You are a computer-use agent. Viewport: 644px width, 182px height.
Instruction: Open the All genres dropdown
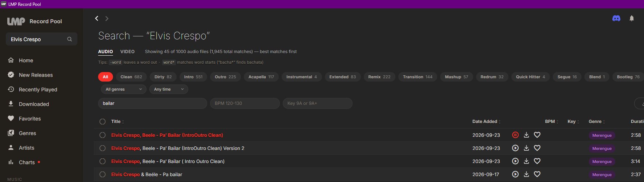click(124, 89)
